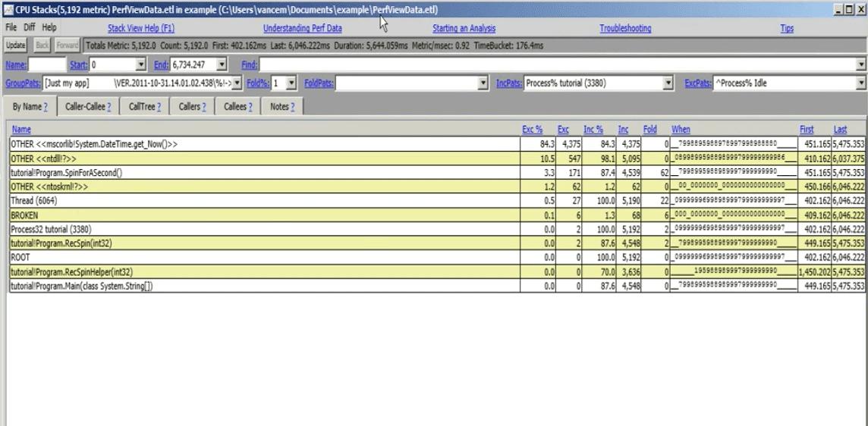Select the tutorial!Program.SpinForASecond() row
This screenshot has height=426, width=868.
pyautogui.click(x=437, y=173)
